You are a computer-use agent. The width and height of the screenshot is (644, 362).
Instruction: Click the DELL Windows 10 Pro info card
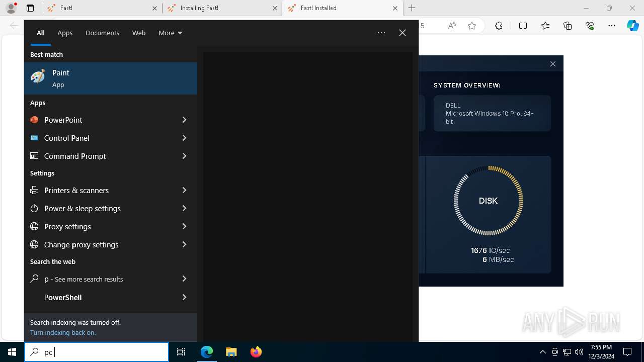[492, 114]
